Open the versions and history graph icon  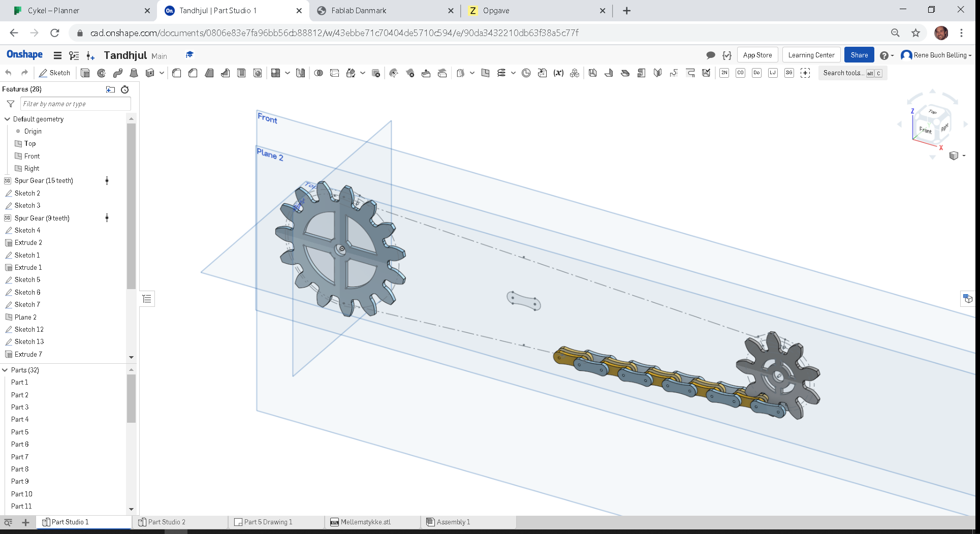74,55
